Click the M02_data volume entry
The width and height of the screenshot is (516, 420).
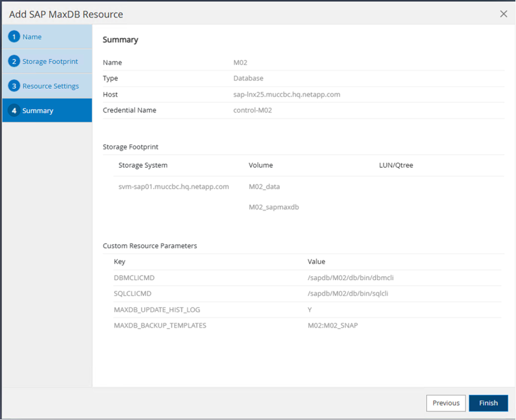point(264,187)
